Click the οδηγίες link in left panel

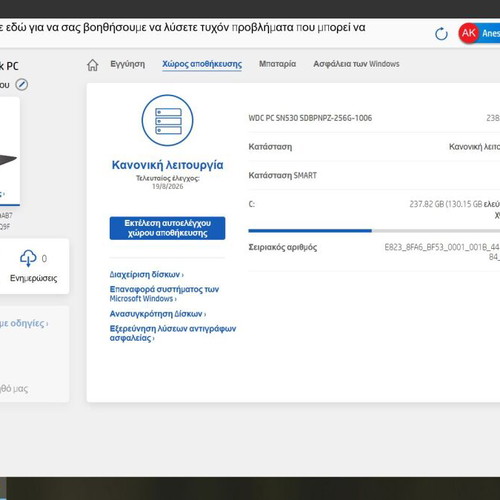click(x=24, y=323)
